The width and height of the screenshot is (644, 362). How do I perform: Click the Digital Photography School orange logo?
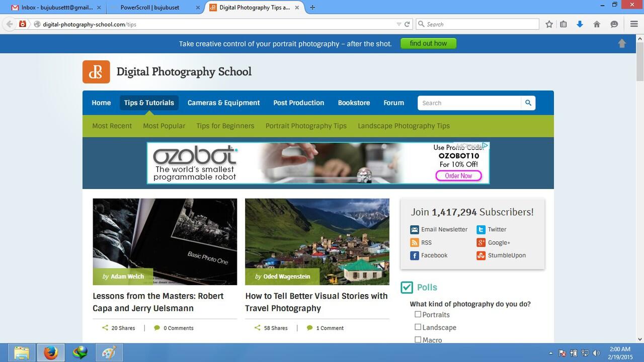pyautogui.click(x=96, y=71)
